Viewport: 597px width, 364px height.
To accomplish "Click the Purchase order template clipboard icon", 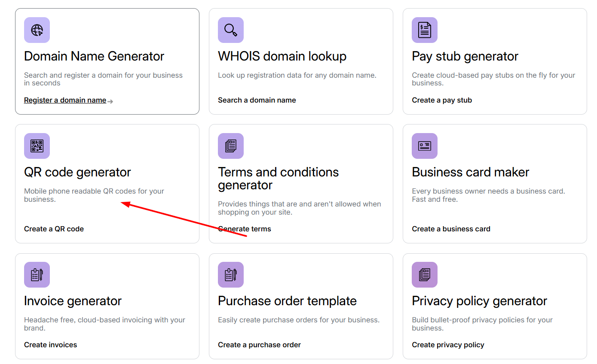I will tap(231, 275).
